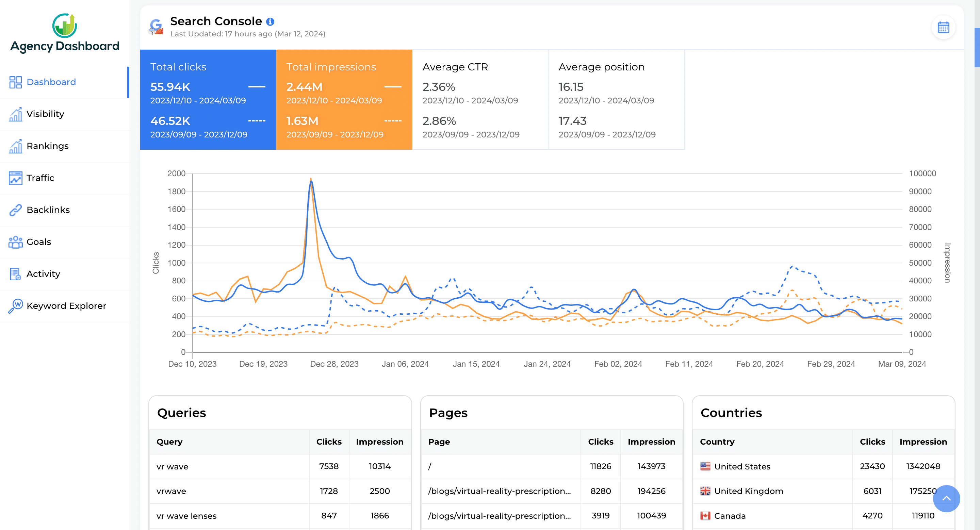The height and width of the screenshot is (530, 980).
Task: Click the Keyword Explorer magnifier icon
Action: (16, 306)
